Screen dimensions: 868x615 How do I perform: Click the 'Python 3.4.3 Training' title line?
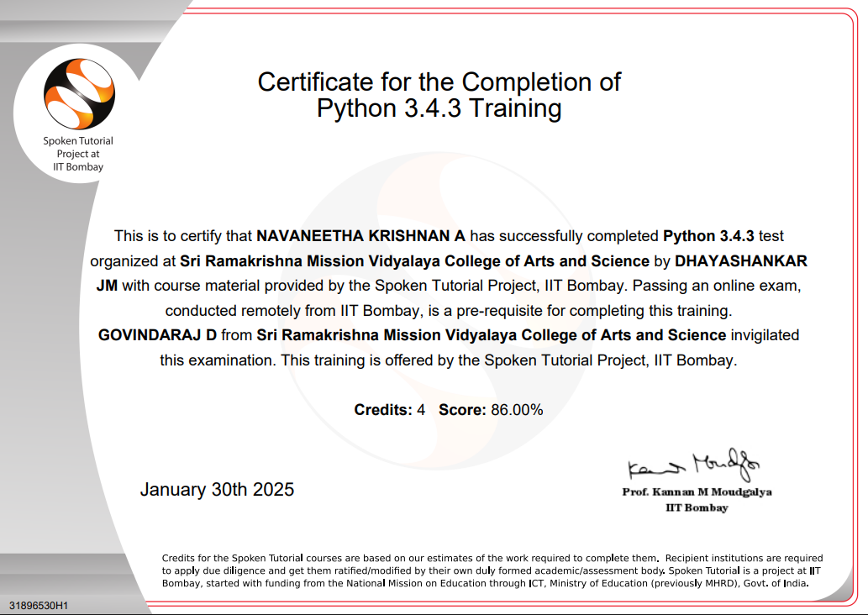tap(439, 108)
